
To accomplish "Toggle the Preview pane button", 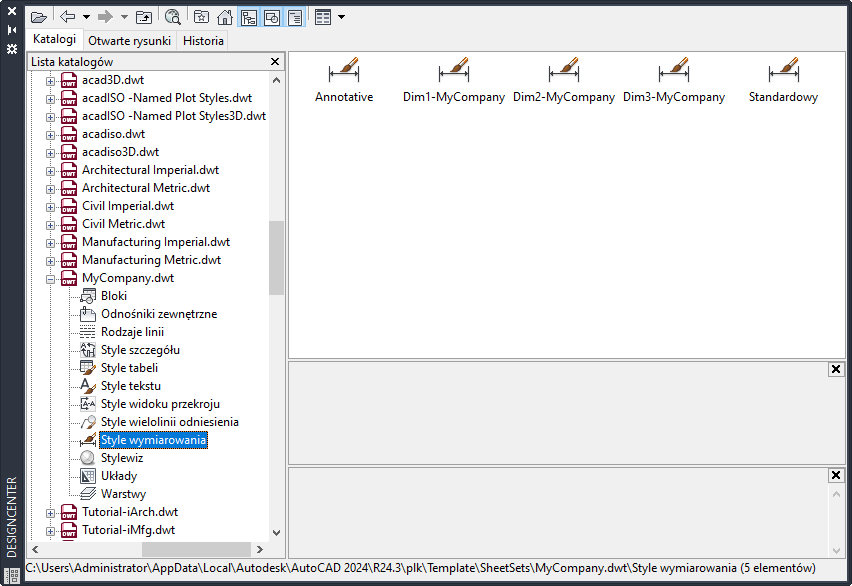I will pos(272,17).
